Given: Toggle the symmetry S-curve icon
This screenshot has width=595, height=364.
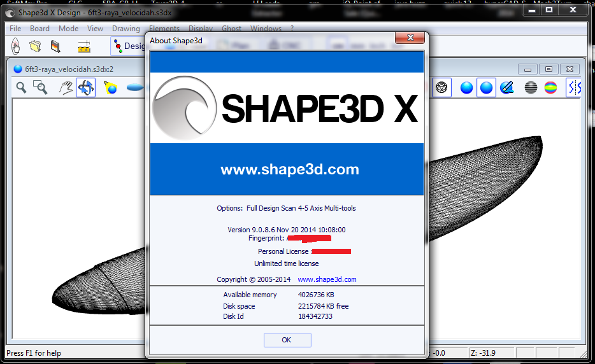Looking at the screenshot, I should click(574, 88).
